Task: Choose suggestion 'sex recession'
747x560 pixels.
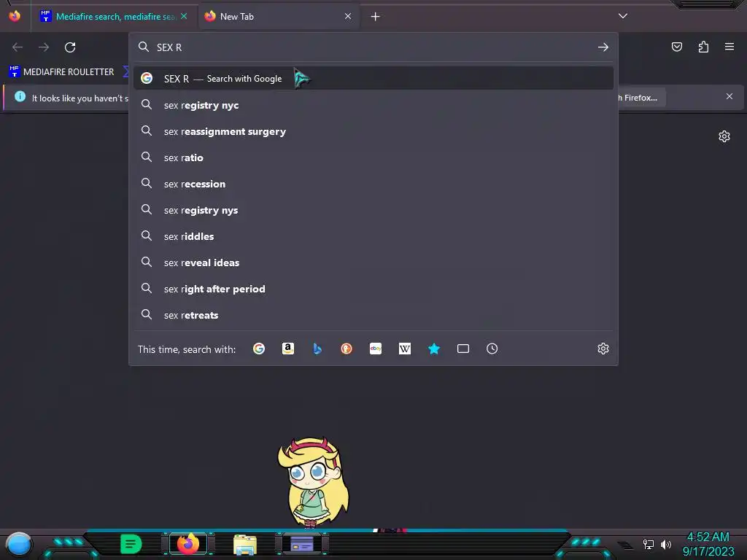Action: 373,184
